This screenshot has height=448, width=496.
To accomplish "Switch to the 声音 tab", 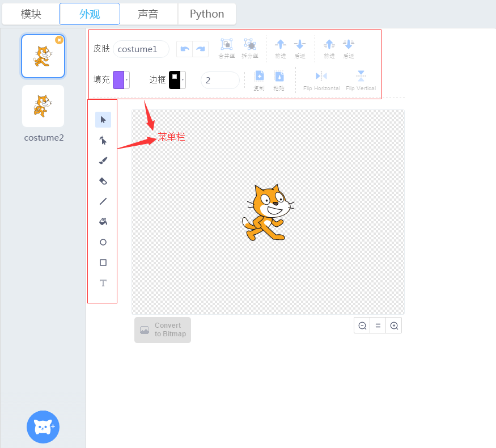I will [x=148, y=14].
